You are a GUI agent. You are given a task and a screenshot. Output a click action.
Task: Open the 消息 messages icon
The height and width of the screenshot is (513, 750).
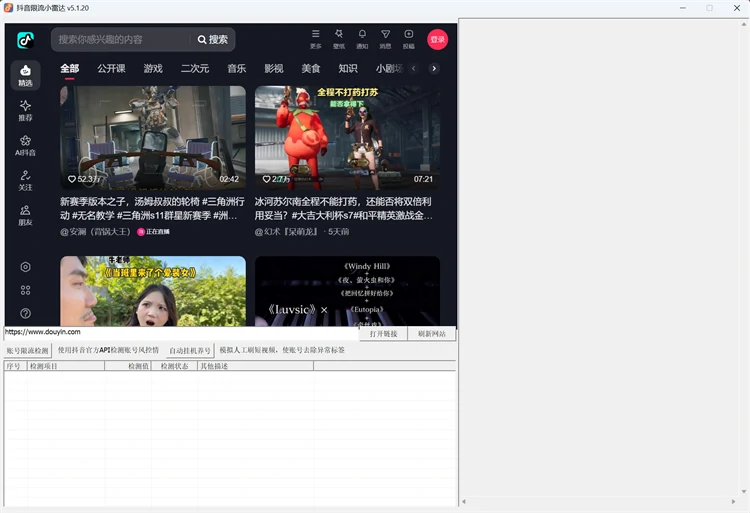click(x=385, y=39)
